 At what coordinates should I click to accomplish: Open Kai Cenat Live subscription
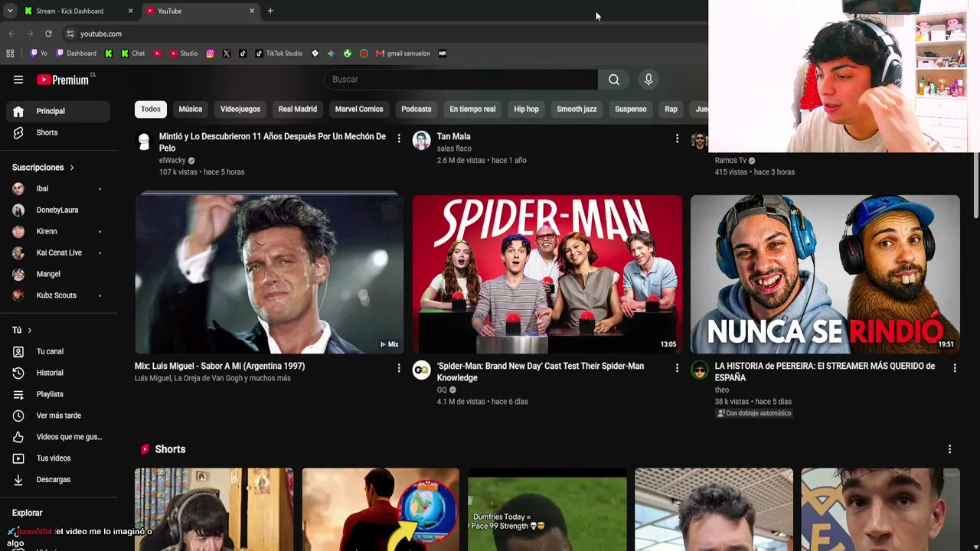tap(58, 253)
